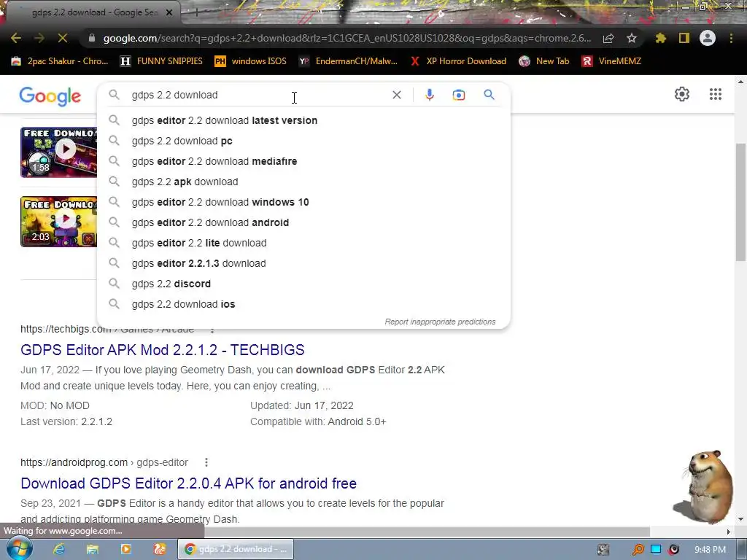The height and width of the screenshot is (560, 747).
Task: Choose suggestion 'gdps editor 2.2 lite download'
Action: (x=303, y=244)
